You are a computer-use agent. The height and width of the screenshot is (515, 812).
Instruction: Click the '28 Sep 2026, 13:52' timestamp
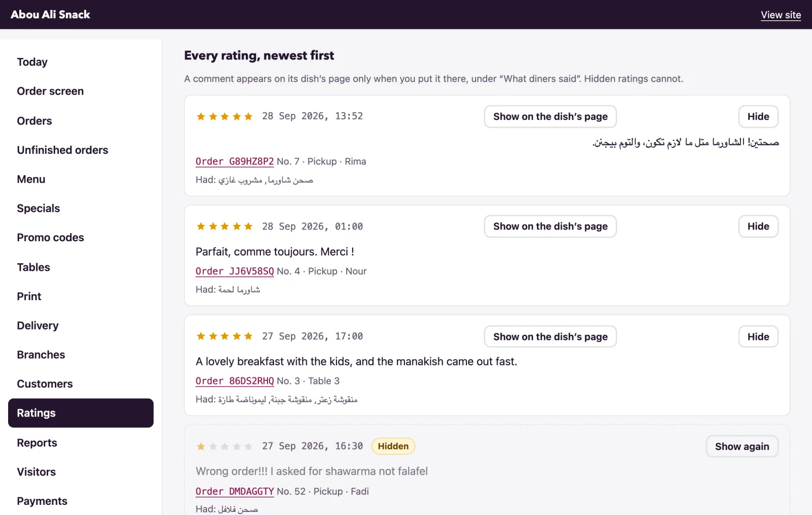(312, 116)
